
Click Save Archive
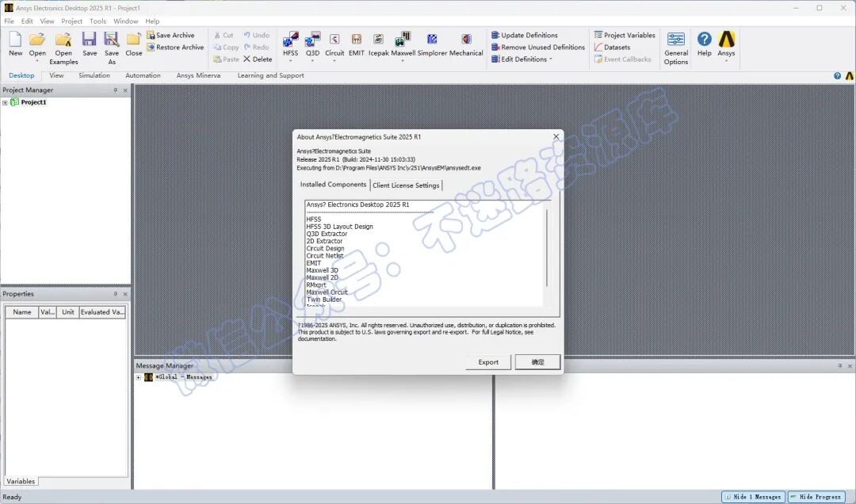(170, 35)
